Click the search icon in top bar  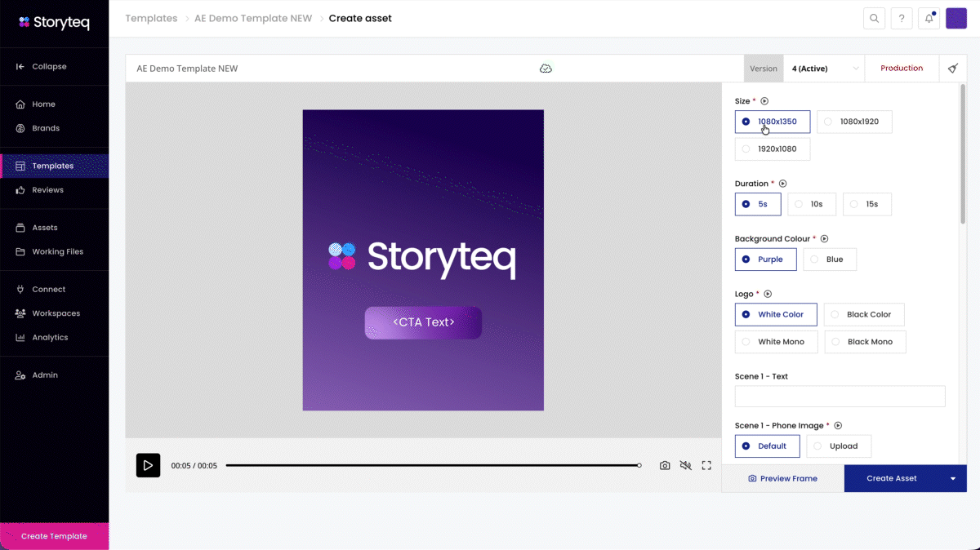[875, 19]
